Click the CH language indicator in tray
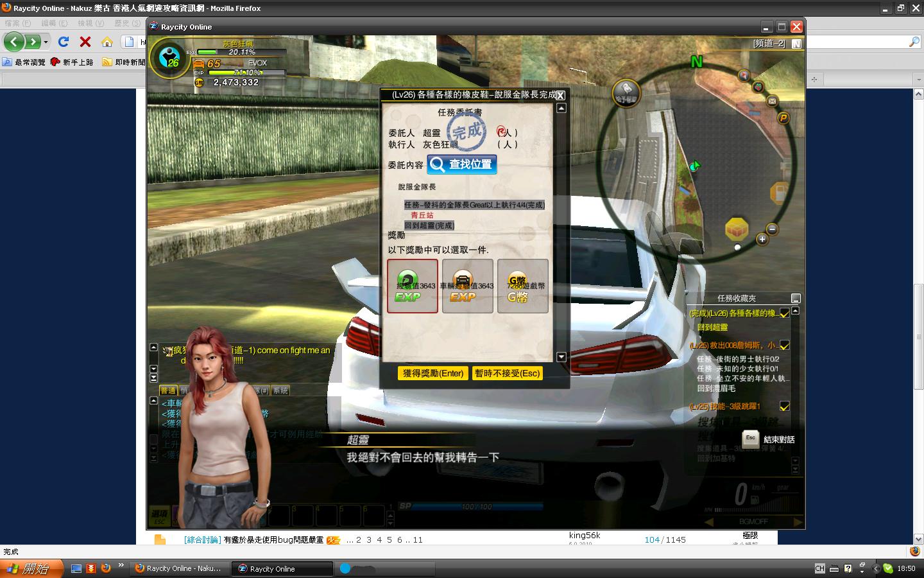This screenshot has height=578, width=924. click(x=819, y=568)
